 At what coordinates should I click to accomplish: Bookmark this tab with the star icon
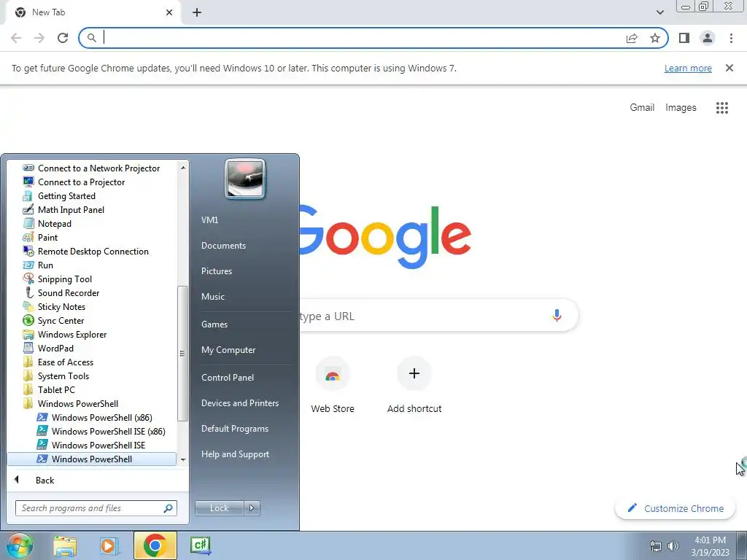[x=655, y=38]
